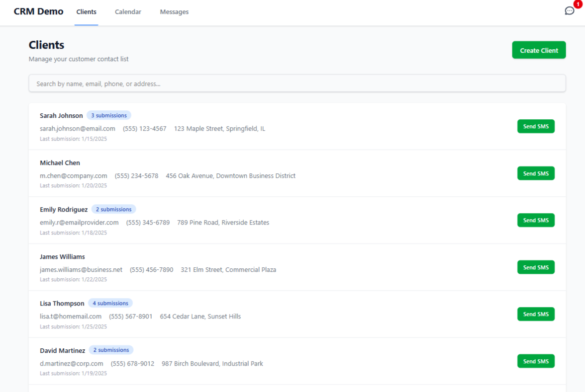Send SMS to Lisa Thompson

coord(536,314)
